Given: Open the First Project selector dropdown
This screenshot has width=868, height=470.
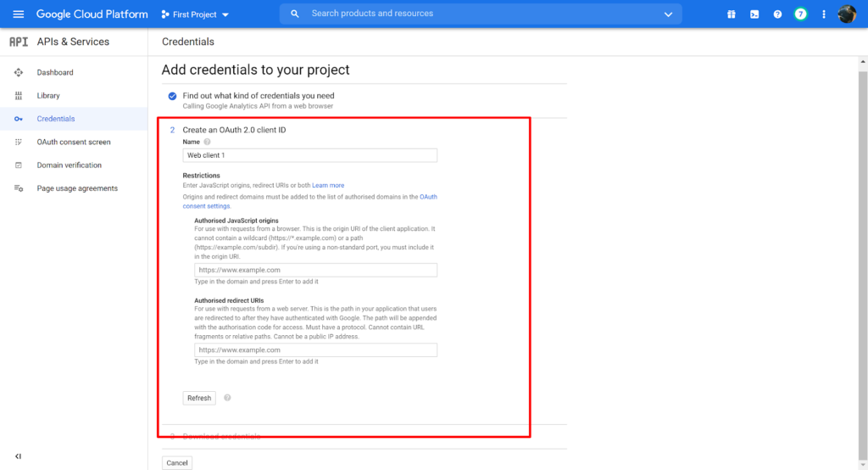Looking at the screenshot, I should click(195, 14).
